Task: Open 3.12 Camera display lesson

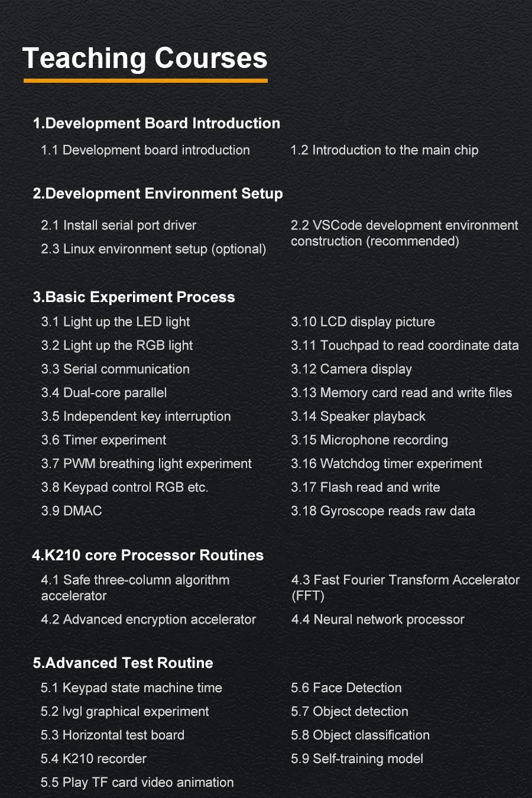Action: pos(351,369)
